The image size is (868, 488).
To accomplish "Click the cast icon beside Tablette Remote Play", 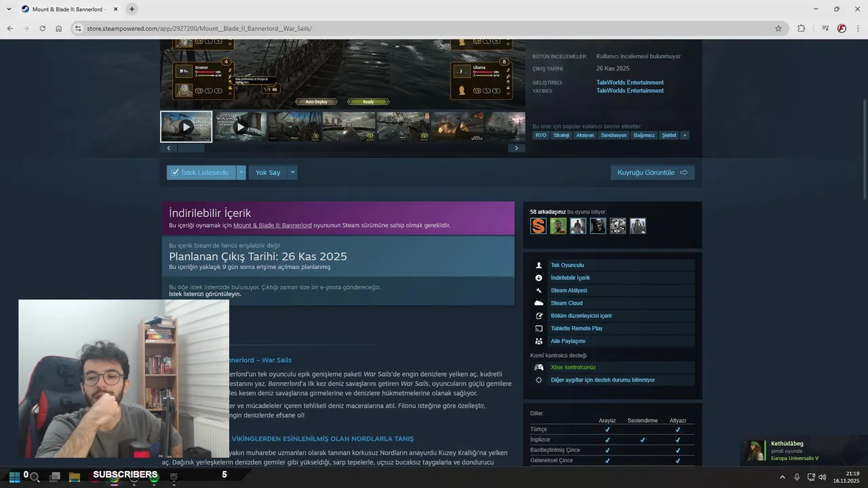I will click(x=539, y=328).
